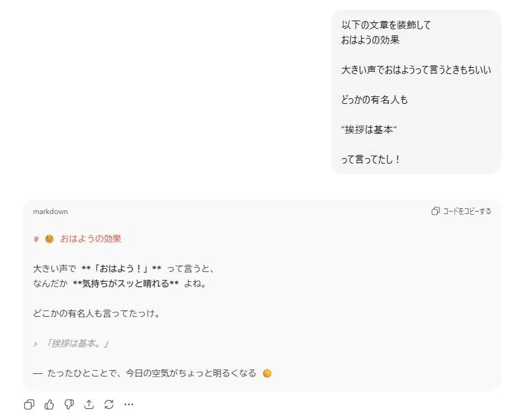Click the blockquote line 「挨拶は基本。」

[x=77, y=343]
